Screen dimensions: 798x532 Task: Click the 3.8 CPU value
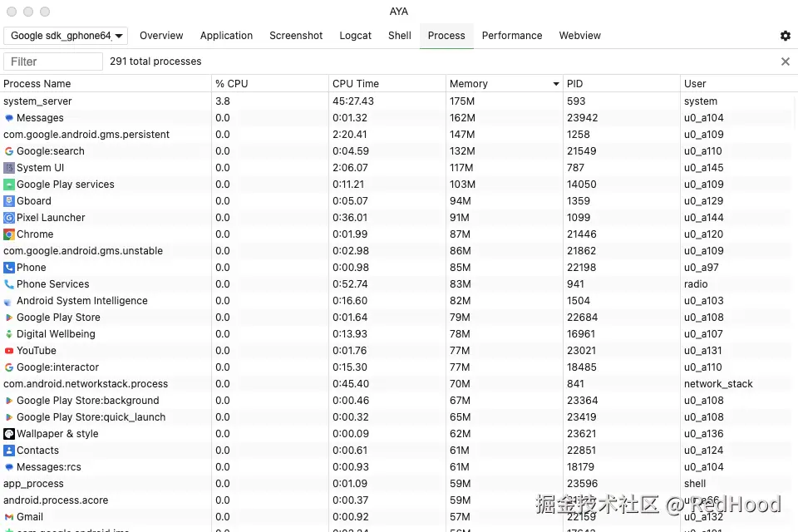pyautogui.click(x=223, y=101)
